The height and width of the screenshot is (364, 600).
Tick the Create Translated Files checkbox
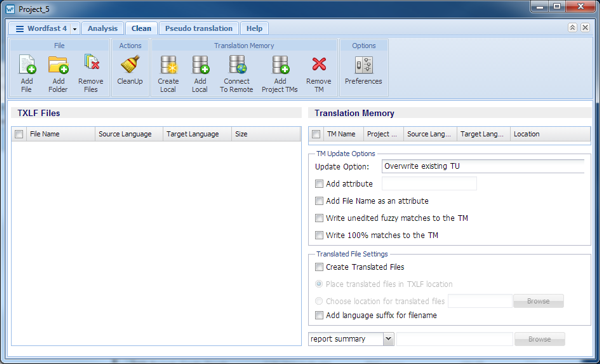tap(319, 267)
